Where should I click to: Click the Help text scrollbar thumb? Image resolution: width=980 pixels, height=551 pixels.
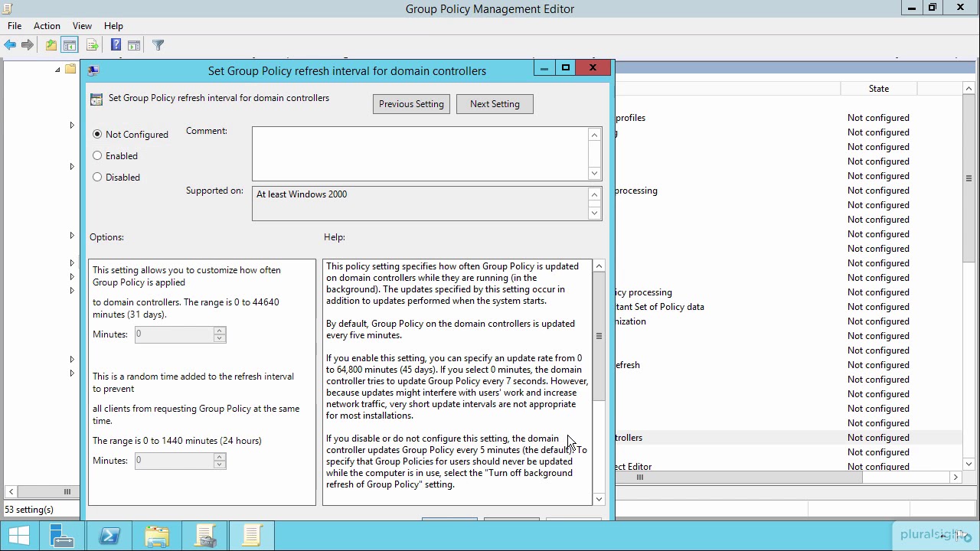click(599, 336)
